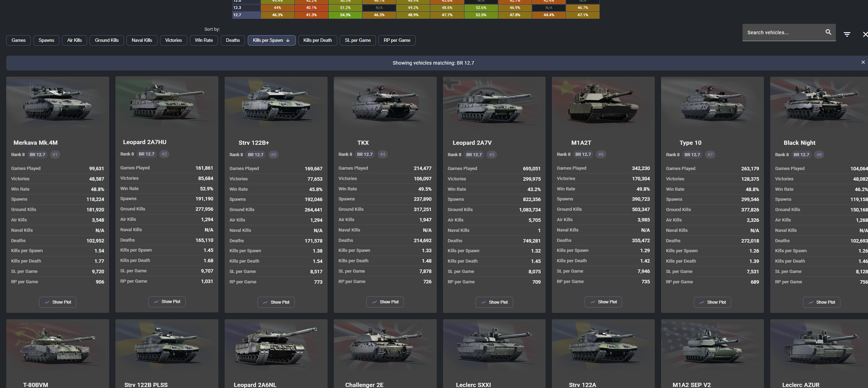Open the plot for Strv 122B+

click(x=276, y=302)
